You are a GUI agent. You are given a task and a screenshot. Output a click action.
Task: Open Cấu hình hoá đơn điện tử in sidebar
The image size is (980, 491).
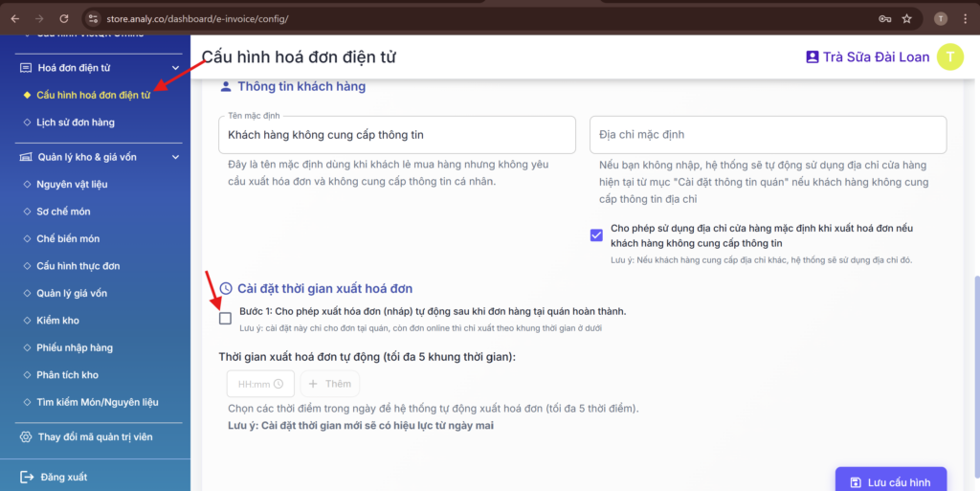(x=93, y=96)
